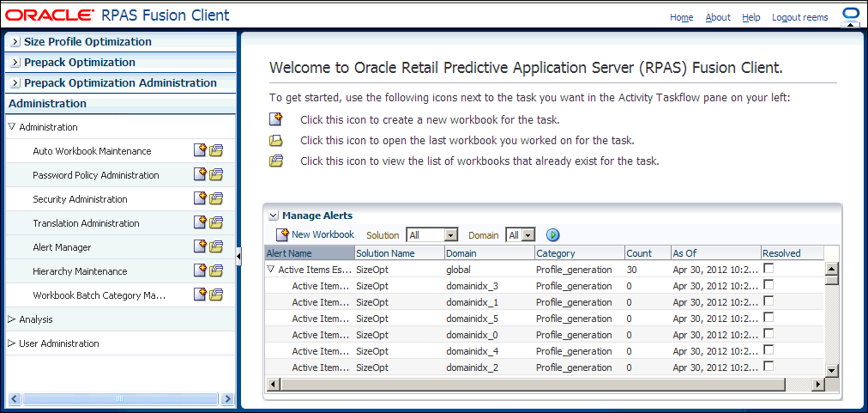Select Security Administration task
The width and height of the screenshot is (868, 413).
[x=81, y=199]
